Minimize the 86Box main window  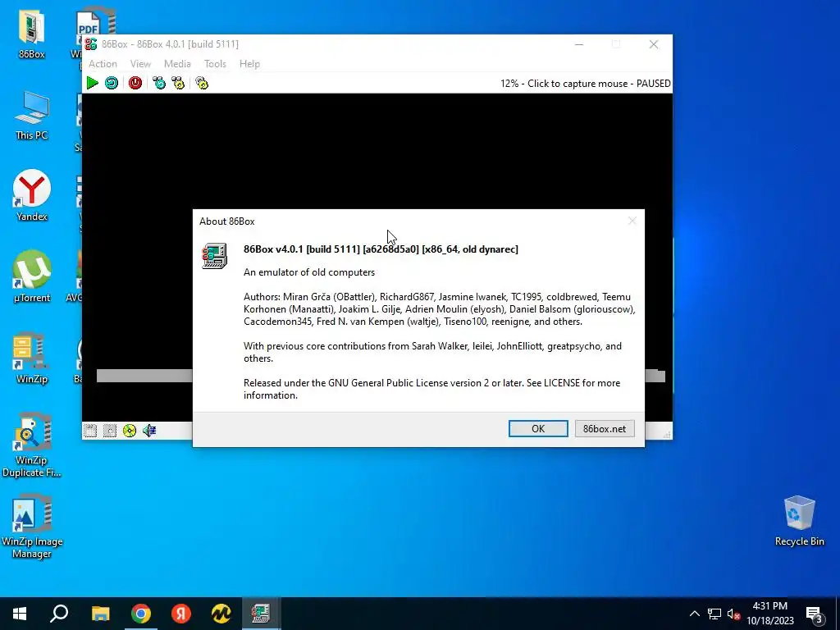coord(579,44)
